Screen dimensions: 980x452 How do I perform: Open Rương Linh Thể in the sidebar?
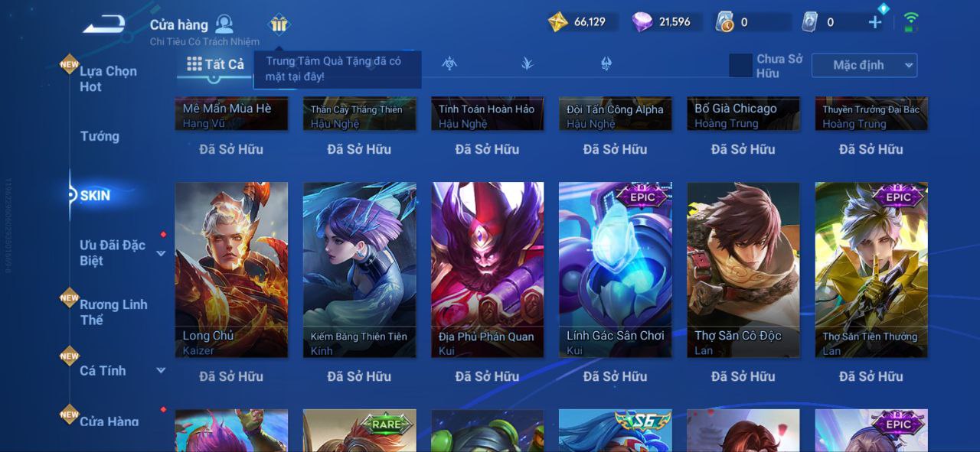pos(113,312)
